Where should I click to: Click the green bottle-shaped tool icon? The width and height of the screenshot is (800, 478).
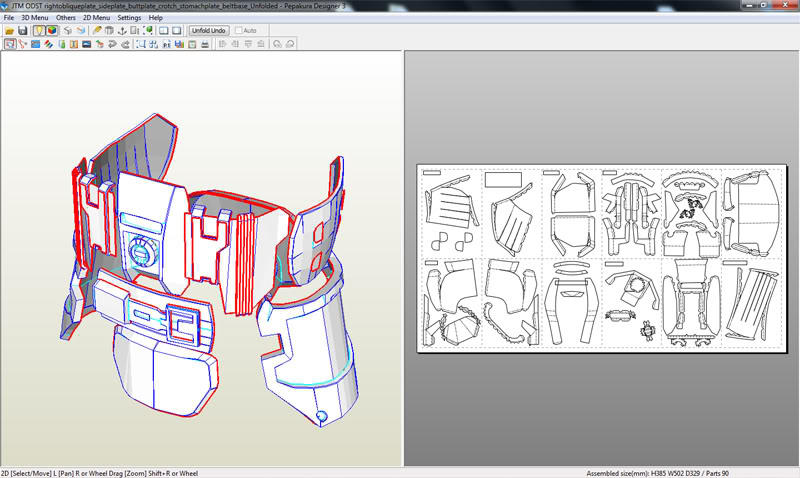[62, 44]
